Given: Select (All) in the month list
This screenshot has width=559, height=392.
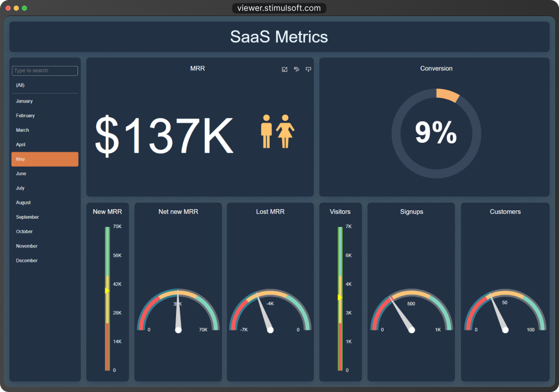Looking at the screenshot, I should [x=20, y=85].
